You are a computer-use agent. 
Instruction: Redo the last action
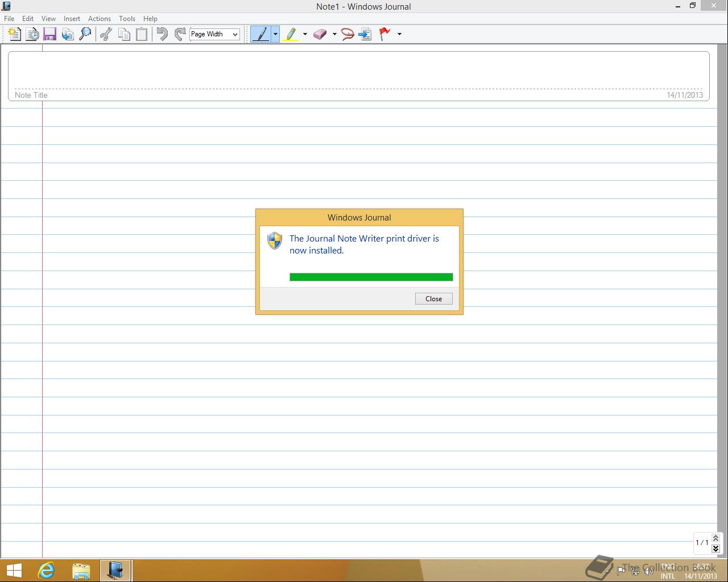click(180, 34)
